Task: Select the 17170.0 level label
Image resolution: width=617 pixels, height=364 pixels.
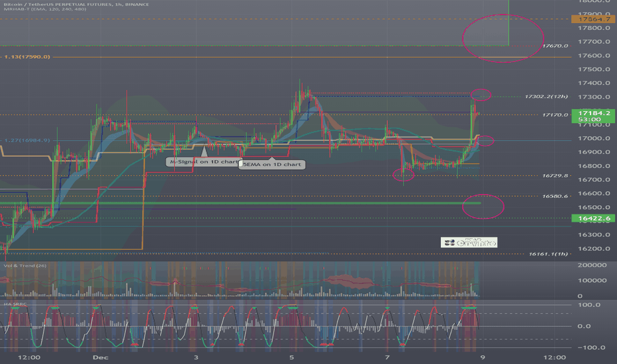Action: 555,115
